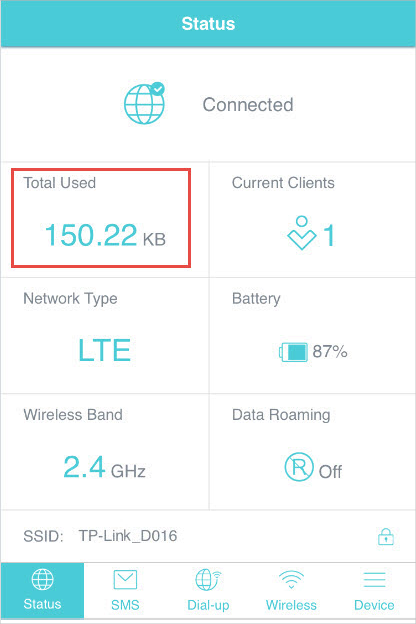Screen dimensions: 416x624
Task: Open the SMS envelope tab
Action: click(x=125, y=591)
